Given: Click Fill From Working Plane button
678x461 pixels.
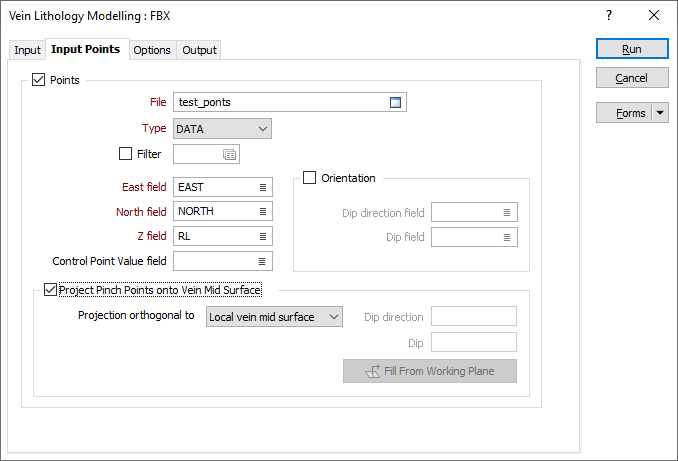Looking at the screenshot, I should 430,371.
